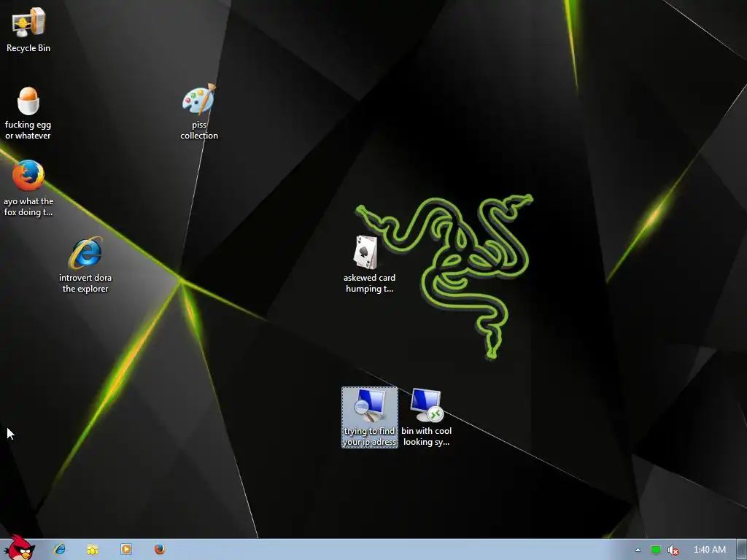Select the paint palette 'collection' icon

pyautogui.click(x=199, y=99)
